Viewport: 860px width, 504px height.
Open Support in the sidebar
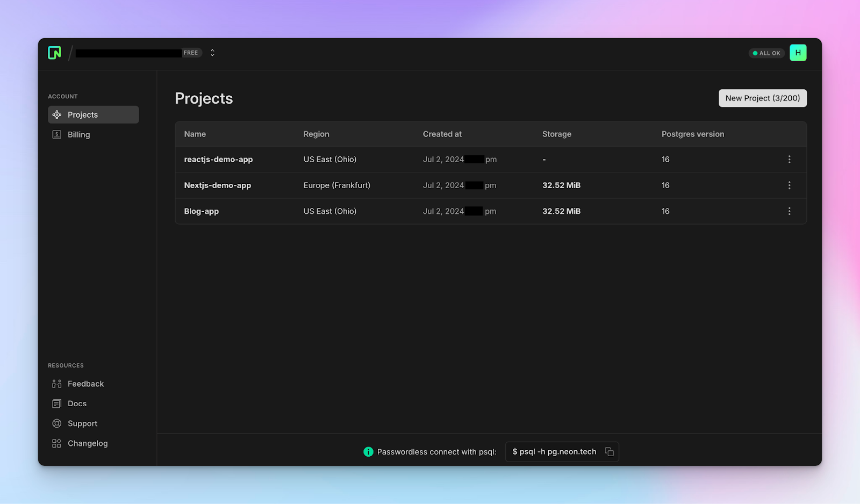click(94, 423)
